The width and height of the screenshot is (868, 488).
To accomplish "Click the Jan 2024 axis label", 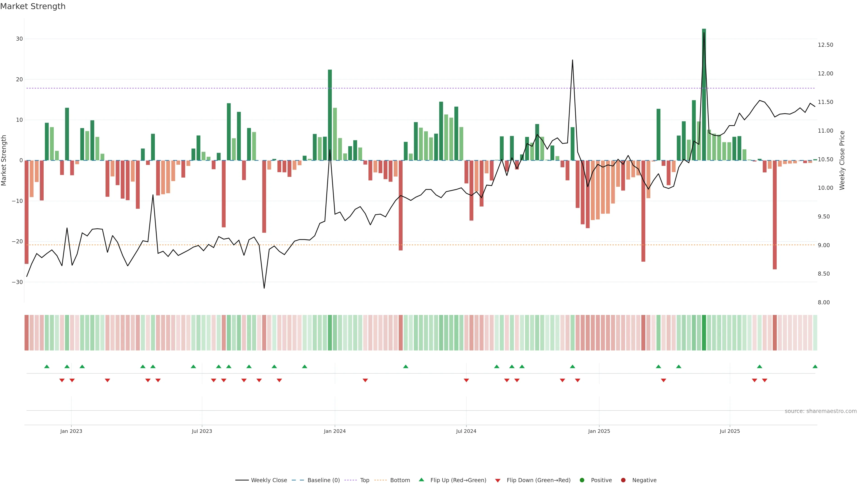I will (335, 431).
